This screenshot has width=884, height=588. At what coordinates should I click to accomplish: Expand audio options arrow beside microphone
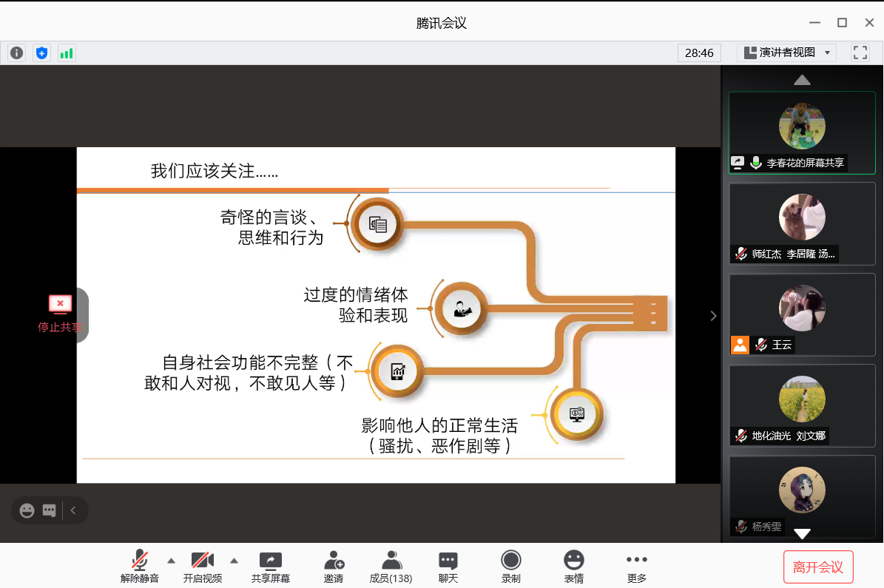[x=172, y=560]
